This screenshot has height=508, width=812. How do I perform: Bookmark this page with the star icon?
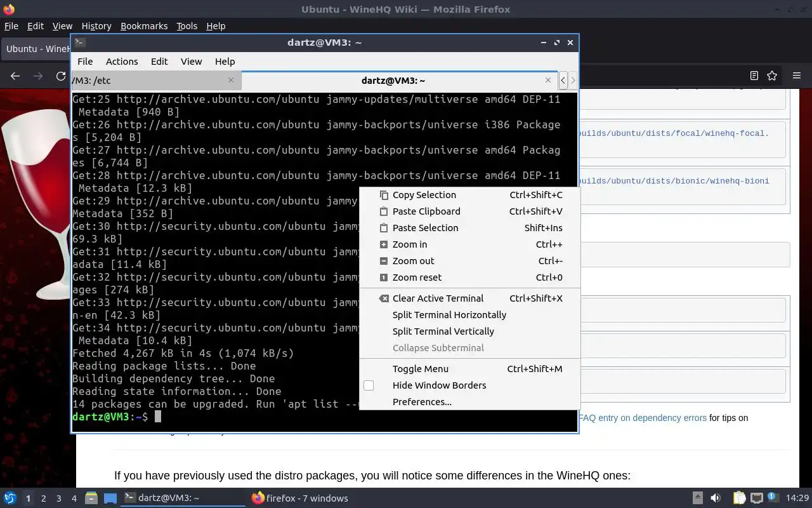pos(772,76)
